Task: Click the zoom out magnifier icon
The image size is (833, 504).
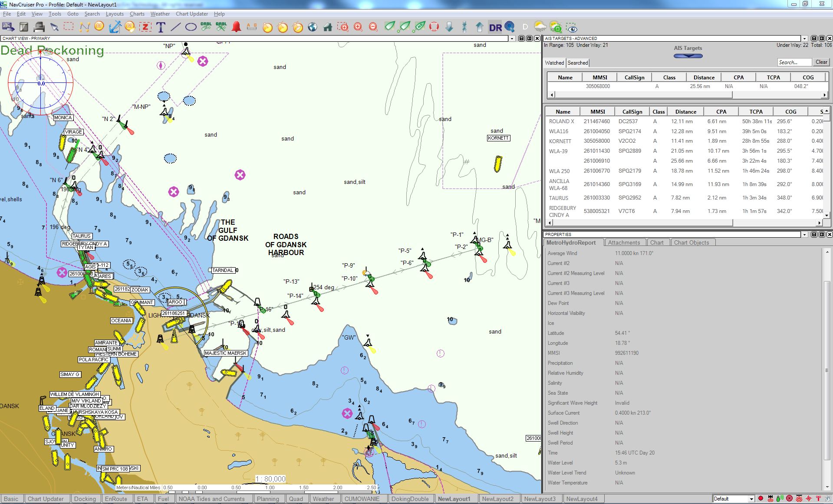Action: 373,27
